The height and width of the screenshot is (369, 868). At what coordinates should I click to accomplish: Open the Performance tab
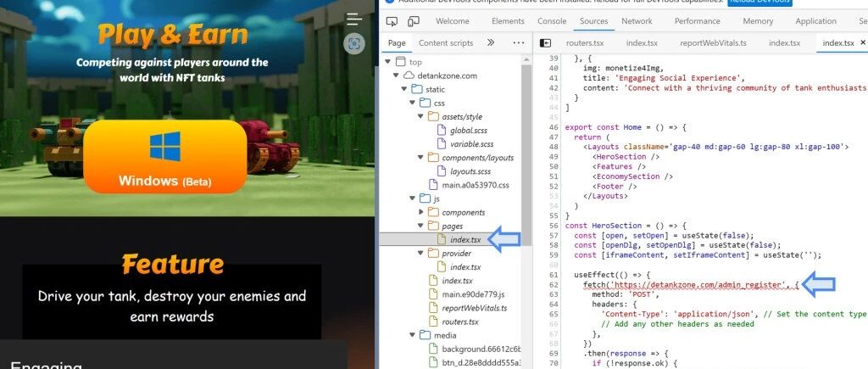pyautogui.click(x=697, y=21)
